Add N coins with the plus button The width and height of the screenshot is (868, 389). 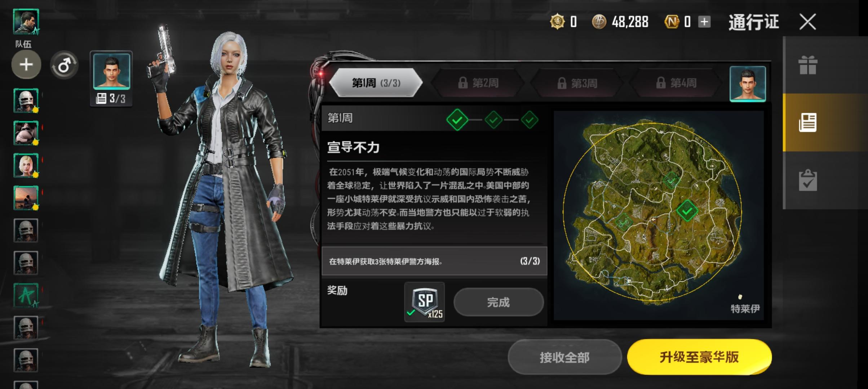(x=704, y=22)
